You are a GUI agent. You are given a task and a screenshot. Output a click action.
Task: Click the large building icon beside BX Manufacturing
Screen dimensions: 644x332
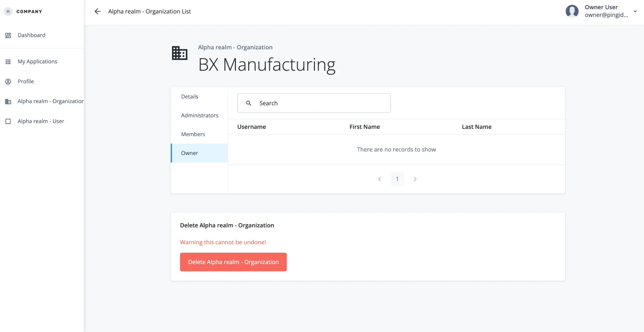(x=179, y=53)
